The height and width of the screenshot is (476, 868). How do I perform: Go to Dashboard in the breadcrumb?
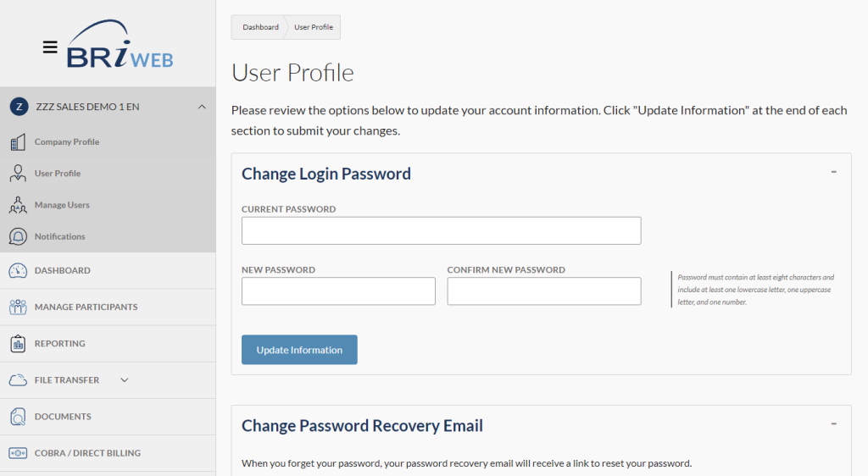click(260, 27)
